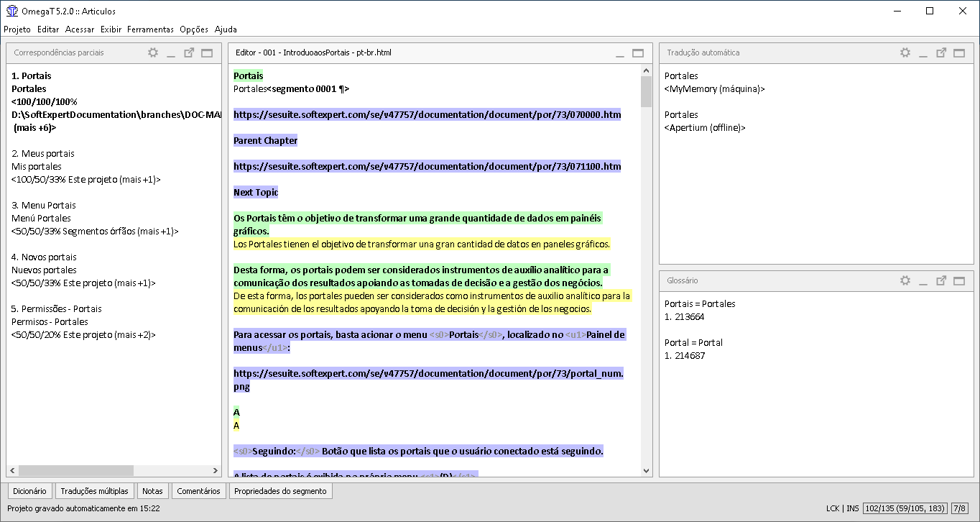Viewport: 980px width, 522px height.
Task: Click left arrow of matches pane horizontal scrollbar
Action: (x=12, y=470)
